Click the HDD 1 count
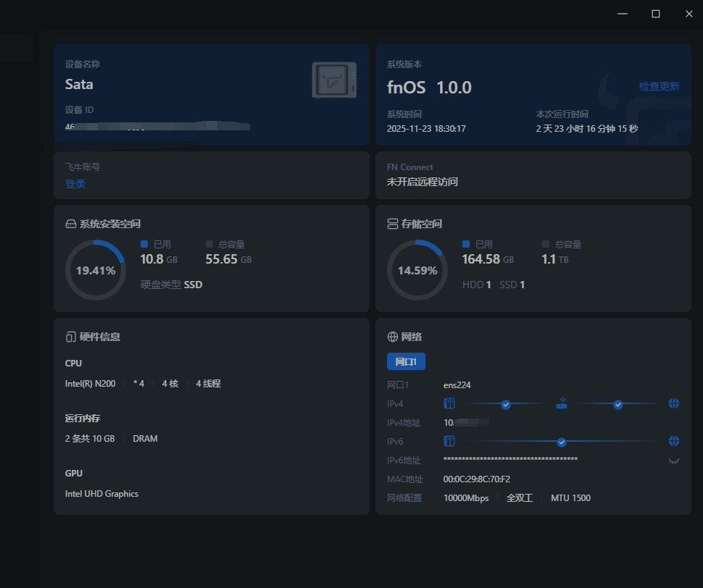Viewport: 703px width, 588px height. coord(477,285)
